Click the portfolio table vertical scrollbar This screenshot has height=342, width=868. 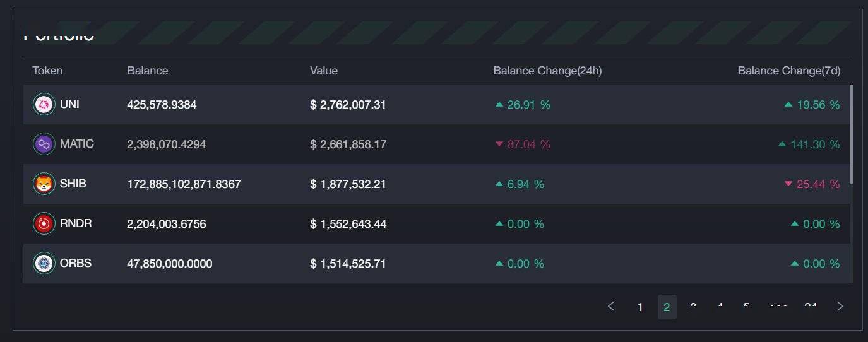(x=851, y=134)
